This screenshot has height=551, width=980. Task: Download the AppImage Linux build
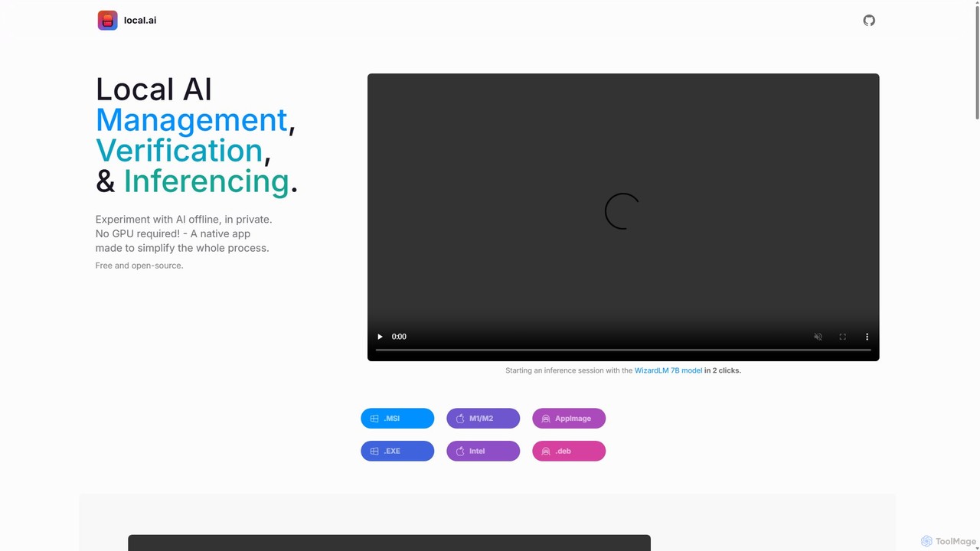(569, 419)
